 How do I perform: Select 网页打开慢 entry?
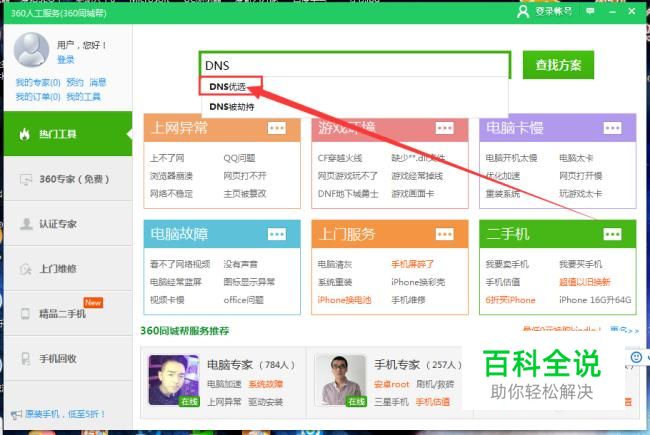click(581, 176)
